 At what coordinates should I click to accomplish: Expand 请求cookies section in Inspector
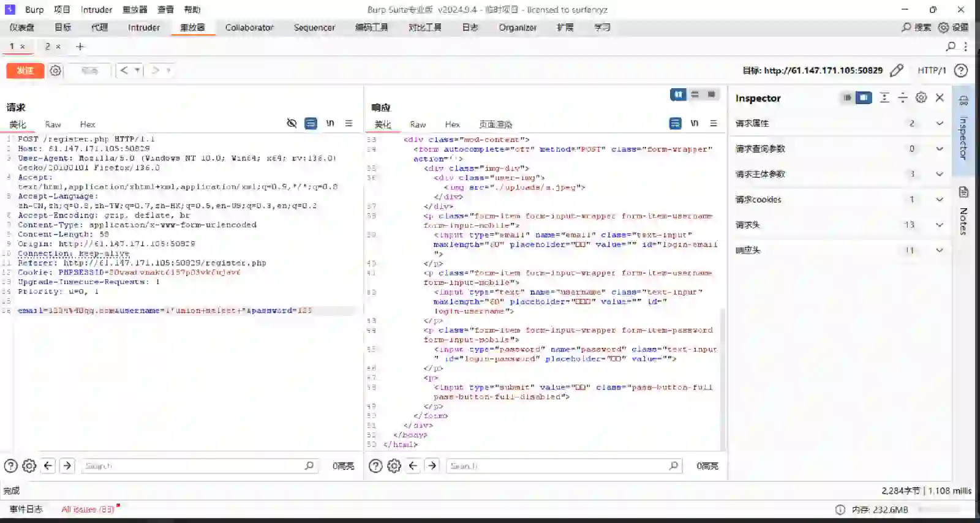click(x=939, y=200)
